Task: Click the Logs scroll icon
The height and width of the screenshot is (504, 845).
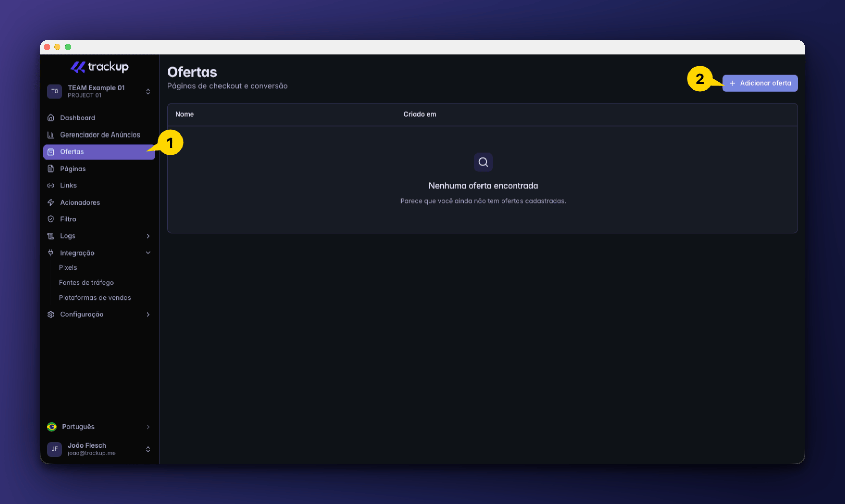Action: [x=51, y=236]
